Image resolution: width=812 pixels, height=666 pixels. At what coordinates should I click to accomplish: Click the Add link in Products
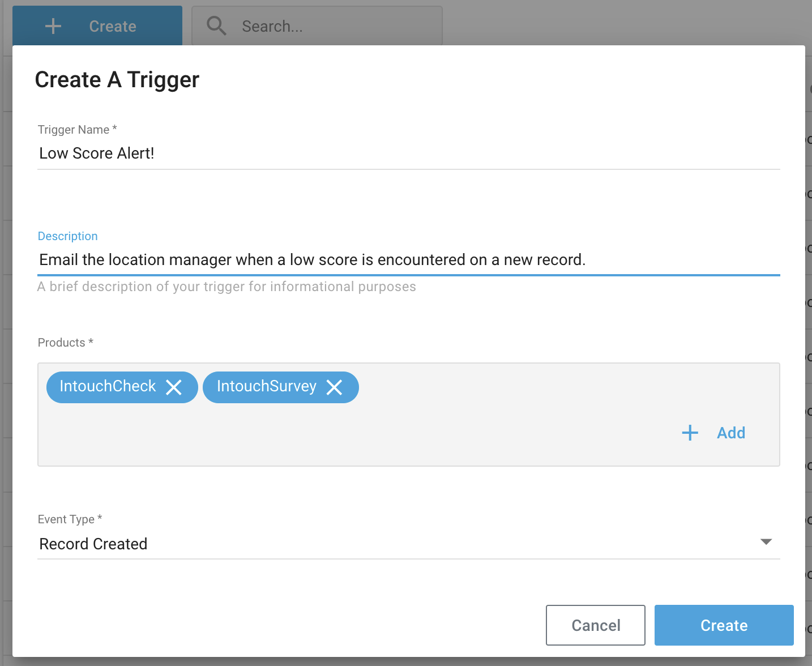(x=730, y=433)
